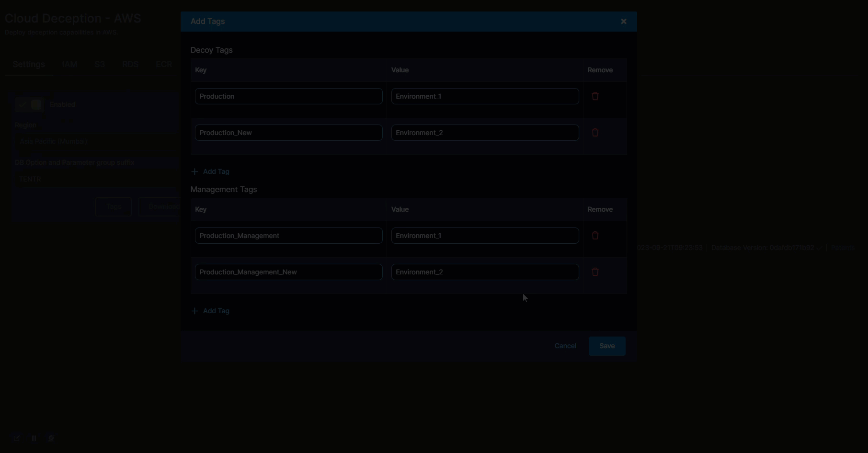Viewport: 868px width, 453px height.
Task: Switch to the IAM tab
Action: 69,64
